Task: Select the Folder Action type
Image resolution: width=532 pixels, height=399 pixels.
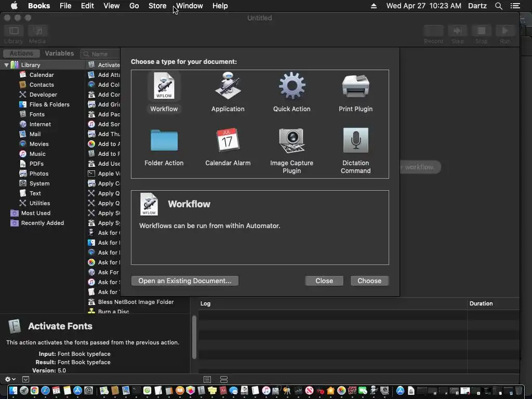Action: (164, 148)
